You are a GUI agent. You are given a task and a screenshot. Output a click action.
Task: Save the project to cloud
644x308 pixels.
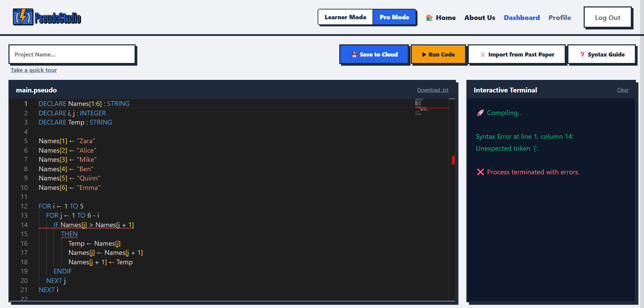tap(374, 54)
